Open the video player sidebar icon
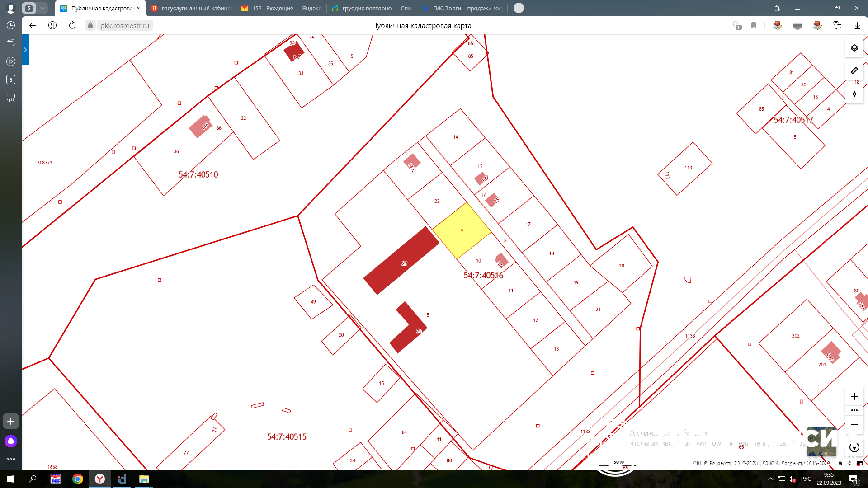 click(x=11, y=61)
